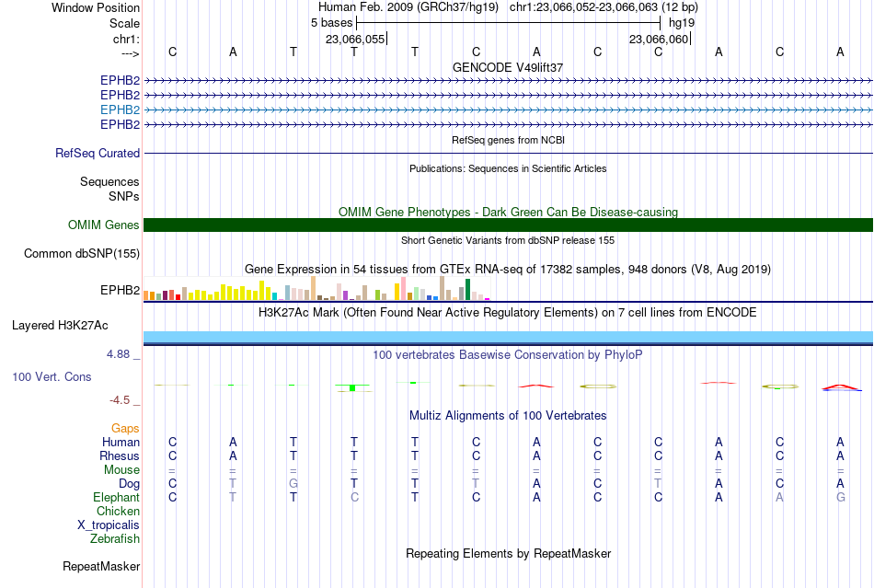Click the light blue Layered H3K27Ac bar
Image resolution: width=874 pixels, height=588 pixels.
[x=508, y=337]
